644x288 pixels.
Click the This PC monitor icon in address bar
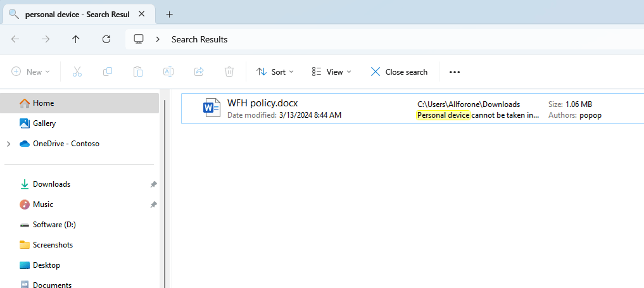point(139,39)
